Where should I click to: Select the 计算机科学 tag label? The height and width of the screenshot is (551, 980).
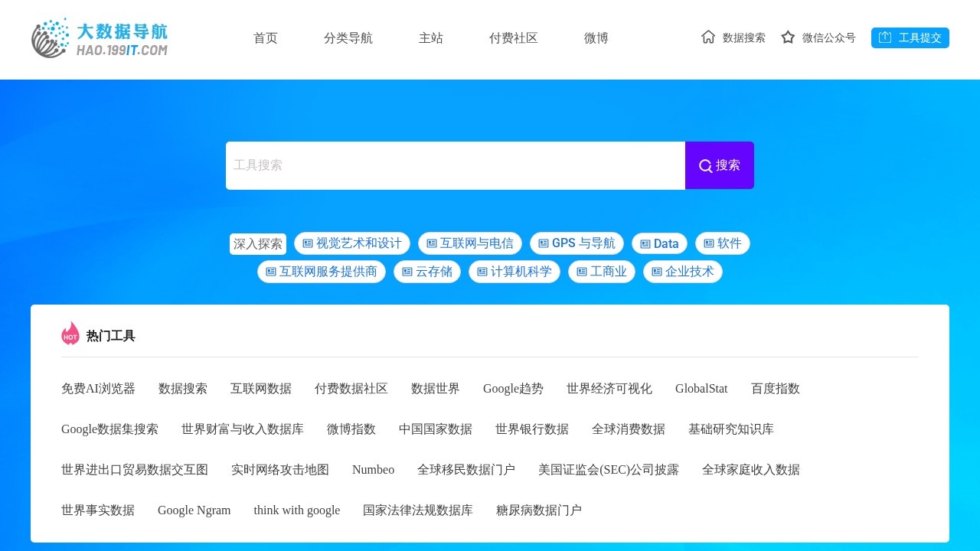pyautogui.click(x=514, y=272)
